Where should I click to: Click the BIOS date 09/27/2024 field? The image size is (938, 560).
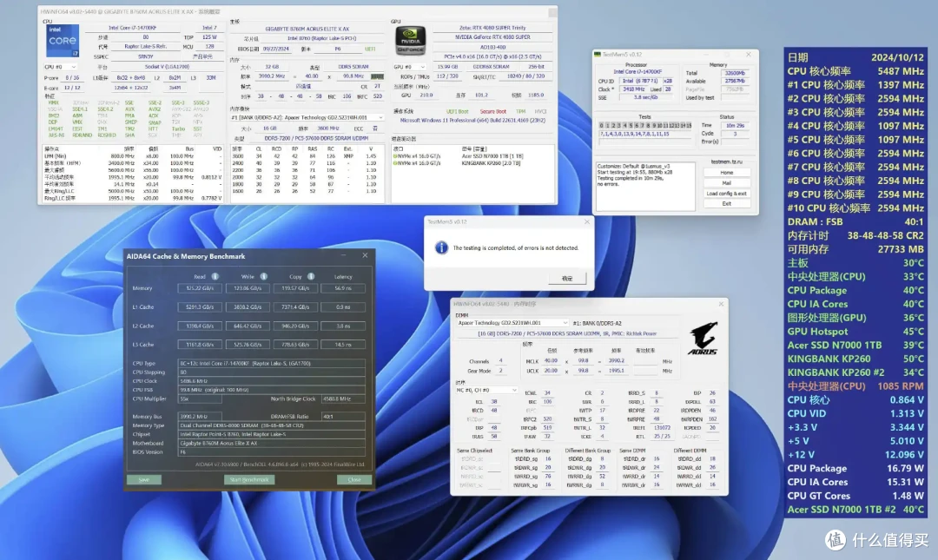tap(276, 49)
